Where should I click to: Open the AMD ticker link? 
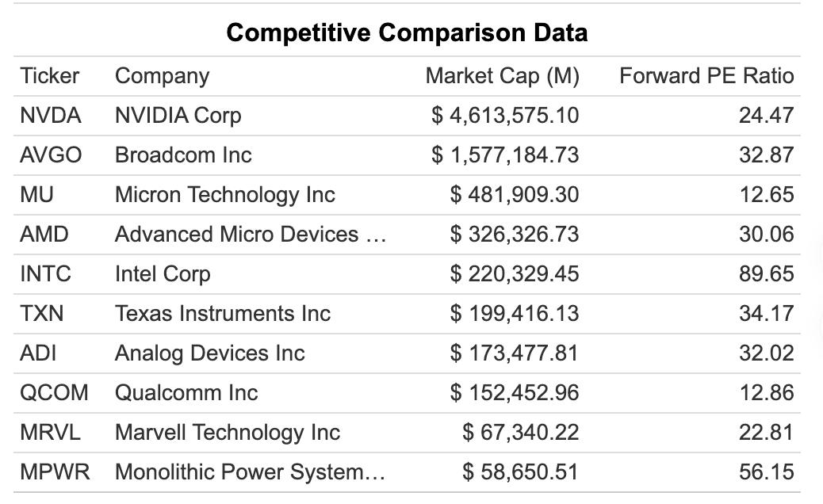[x=44, y=235]
